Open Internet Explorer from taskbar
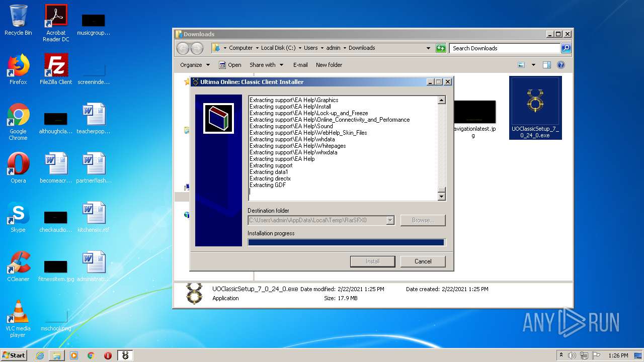This screenshot has width=644, height=362. [40, 355]
